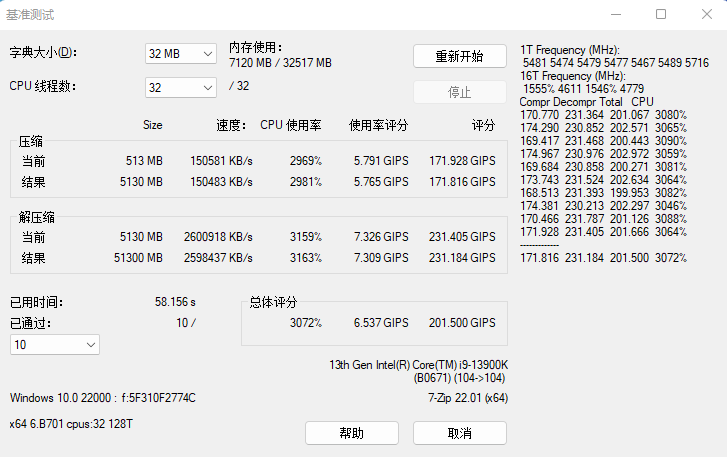
Task: Expand the CPU thread count dropdown
Action: tap(181, 87)
